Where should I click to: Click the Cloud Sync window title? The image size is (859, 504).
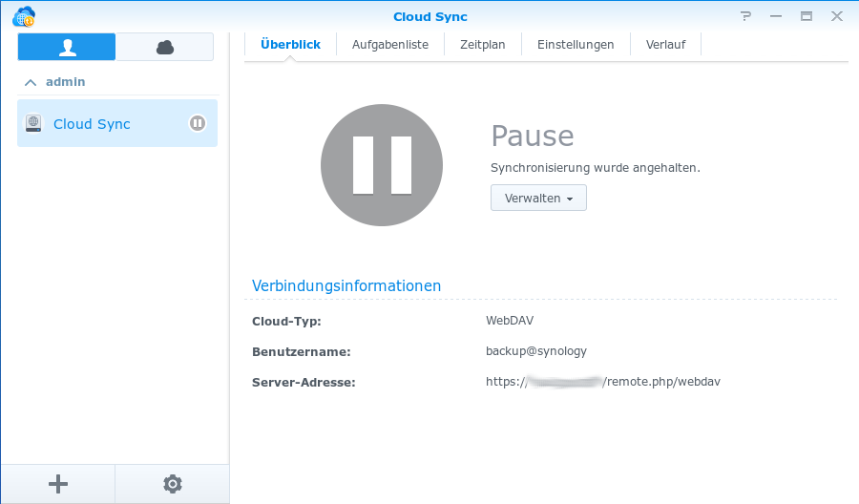click(430, 17)
